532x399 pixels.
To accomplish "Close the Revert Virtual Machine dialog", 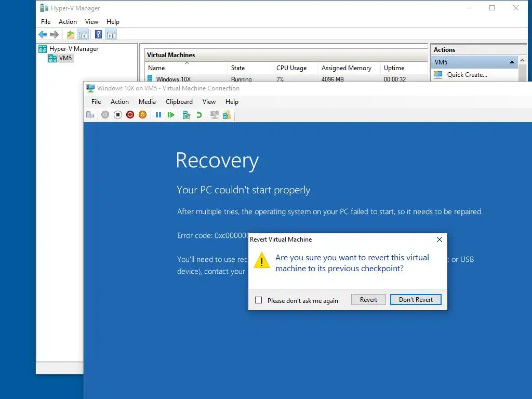I will pyautogui.click(x=440, y=240).
